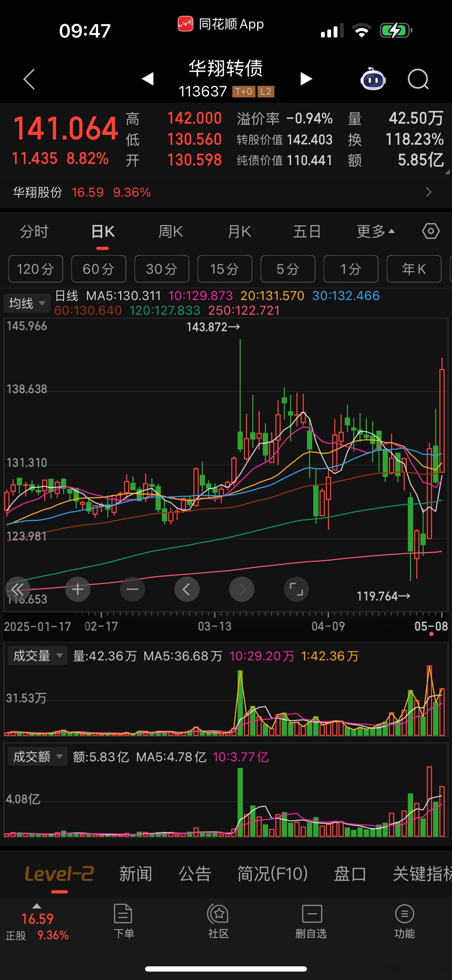
Task: Open fullscreen chart view icon
Action: [x=296, y=589]
